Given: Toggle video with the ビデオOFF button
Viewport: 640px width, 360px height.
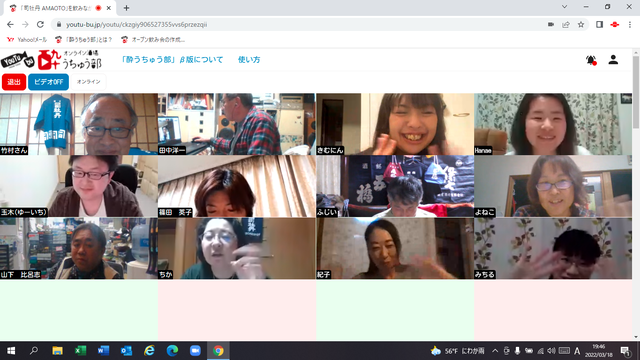Looking at the screenshot, I should (49, 82).
